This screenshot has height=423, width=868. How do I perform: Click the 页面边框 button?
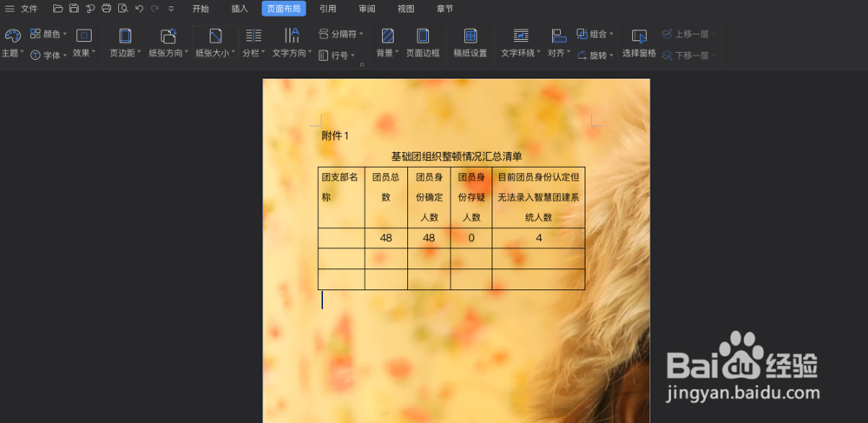[x=423, y=43]
